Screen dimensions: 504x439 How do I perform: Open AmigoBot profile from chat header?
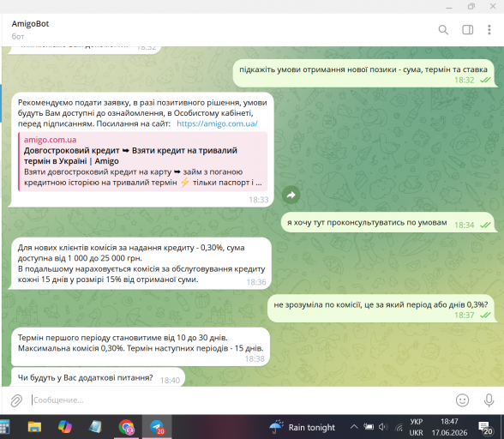coord(30,24)
